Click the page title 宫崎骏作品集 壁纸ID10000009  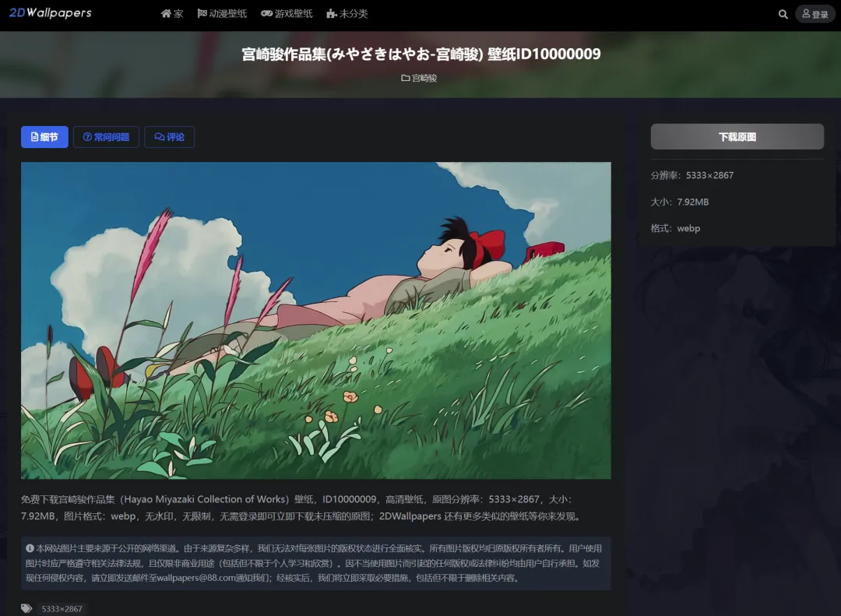pos(421,54)
